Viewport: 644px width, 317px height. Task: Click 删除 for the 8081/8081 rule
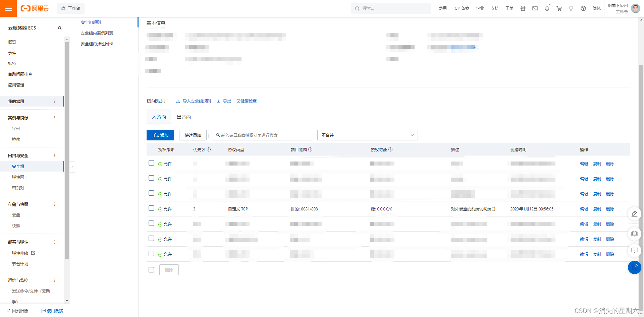610,209
